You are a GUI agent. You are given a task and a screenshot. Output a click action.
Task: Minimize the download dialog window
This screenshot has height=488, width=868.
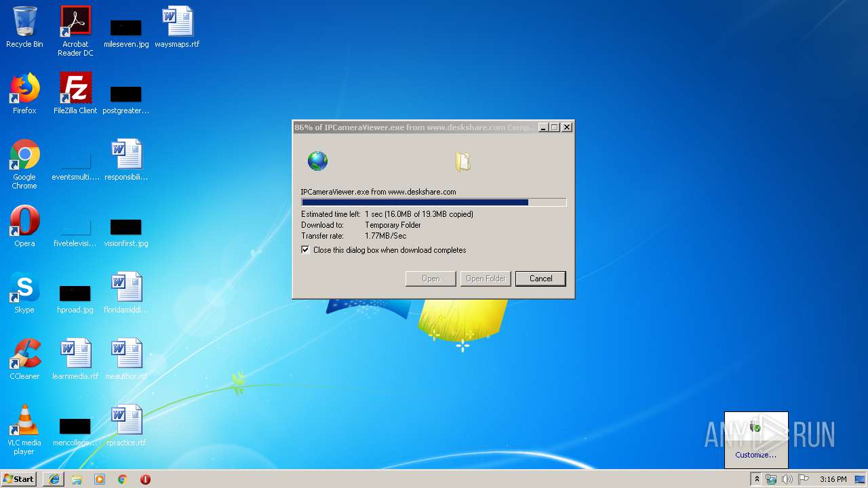[543, 127]
